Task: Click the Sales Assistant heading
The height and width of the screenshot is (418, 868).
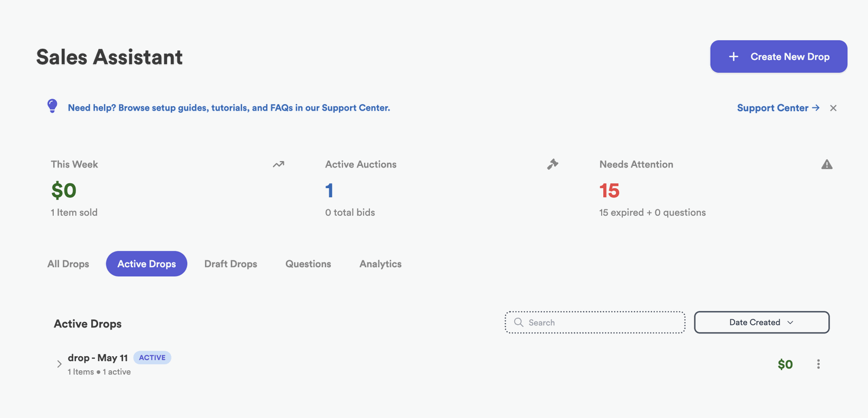Action: click(110, 57)
